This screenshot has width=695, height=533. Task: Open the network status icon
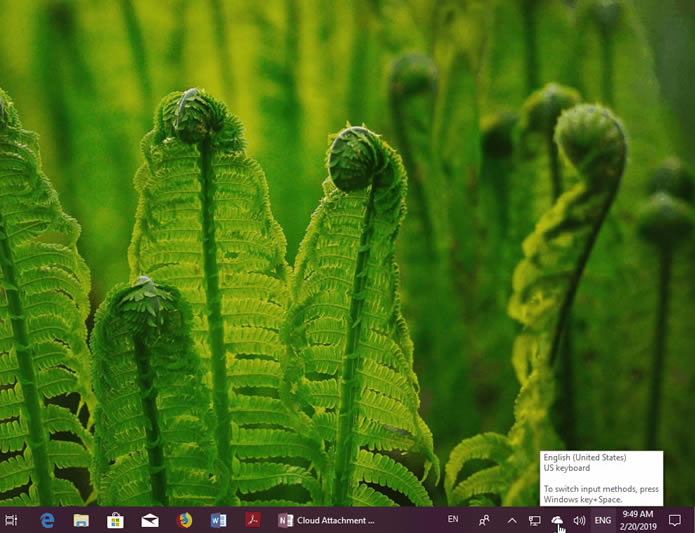pyautogui.click(x=535, y=520)
